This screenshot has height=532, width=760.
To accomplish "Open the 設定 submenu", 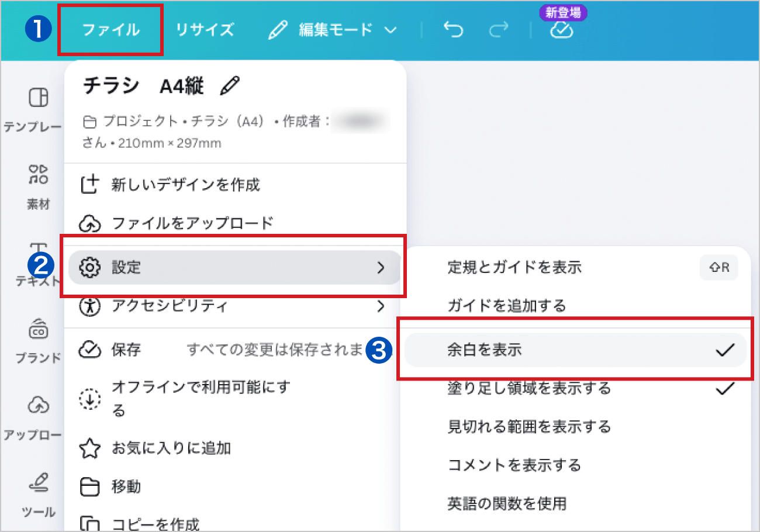I will click(235, 268).
